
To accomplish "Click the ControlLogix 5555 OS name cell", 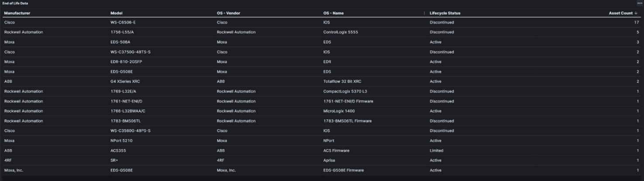I will pyautogui.click(x=341, y=32).
